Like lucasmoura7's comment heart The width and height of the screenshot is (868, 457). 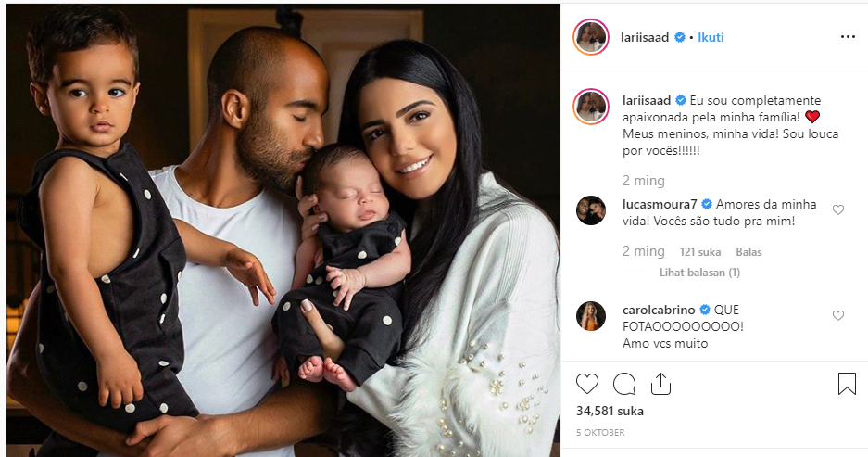pyautogui.click(x=838, y=209)
